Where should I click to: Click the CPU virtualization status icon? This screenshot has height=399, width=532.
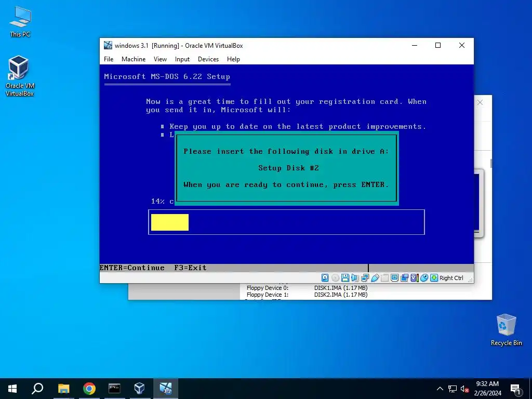tap(414, 278)
